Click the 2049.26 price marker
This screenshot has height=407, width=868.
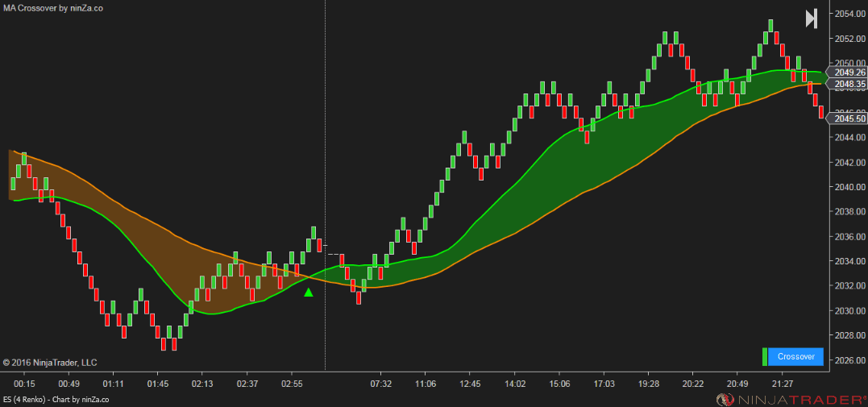(846, 73)
